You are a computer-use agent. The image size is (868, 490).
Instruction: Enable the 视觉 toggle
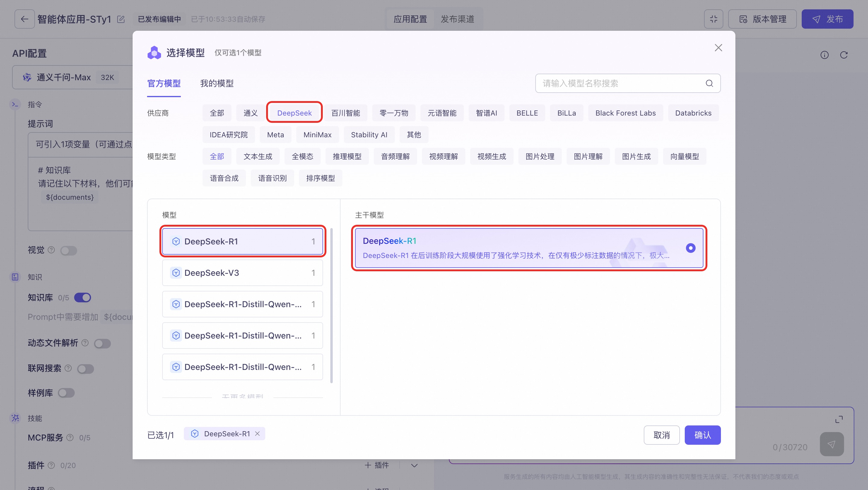[x=69, y=250]
